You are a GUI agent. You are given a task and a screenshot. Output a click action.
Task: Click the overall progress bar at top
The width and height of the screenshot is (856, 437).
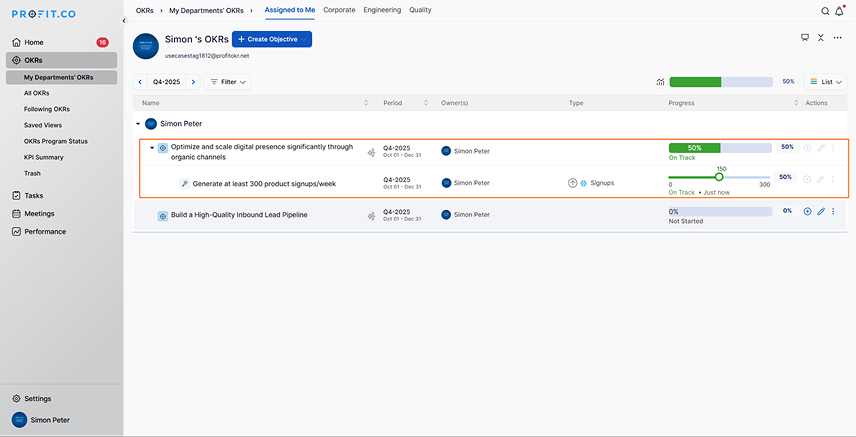coord(721,82)
